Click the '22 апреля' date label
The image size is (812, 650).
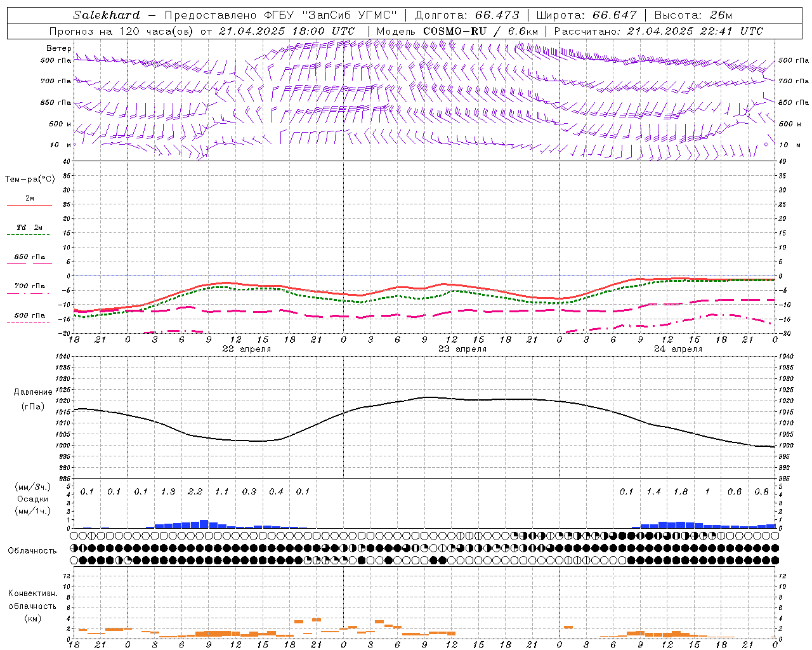(x=247, y=349)
